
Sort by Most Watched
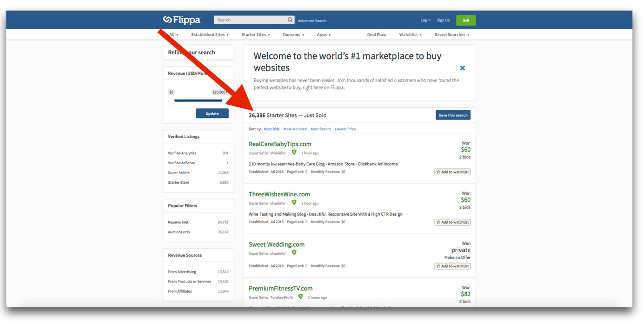(x=295, y=129)
